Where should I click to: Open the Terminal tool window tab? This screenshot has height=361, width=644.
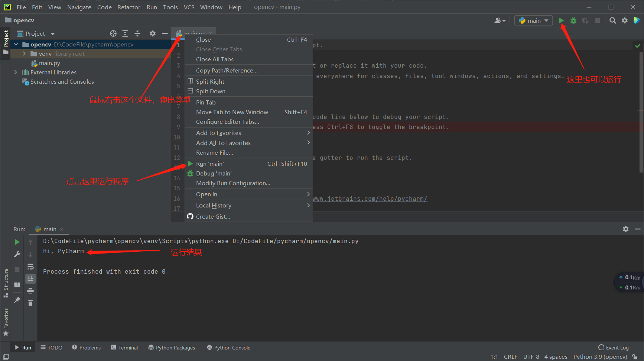(x=124, y=348)
